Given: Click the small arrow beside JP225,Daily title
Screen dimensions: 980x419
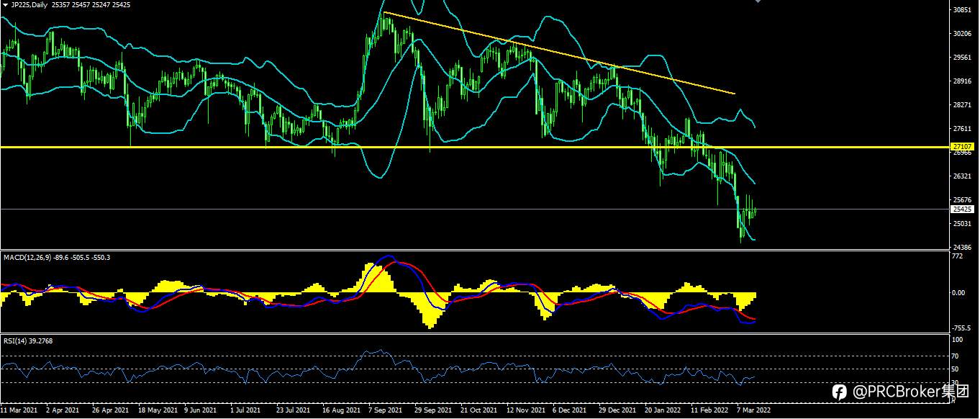Looking at the screenshot, I should pyautogui.click(x=4, y=4).
